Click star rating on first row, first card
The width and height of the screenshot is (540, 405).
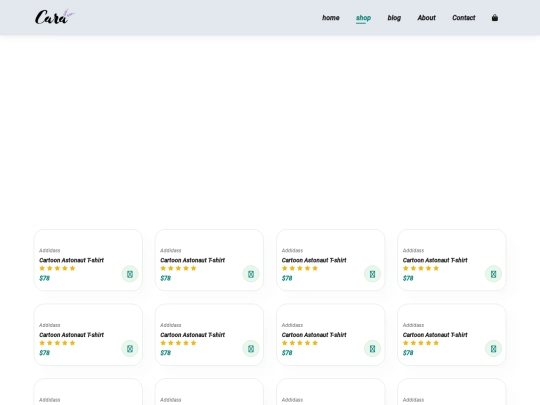tap(57, 268)
